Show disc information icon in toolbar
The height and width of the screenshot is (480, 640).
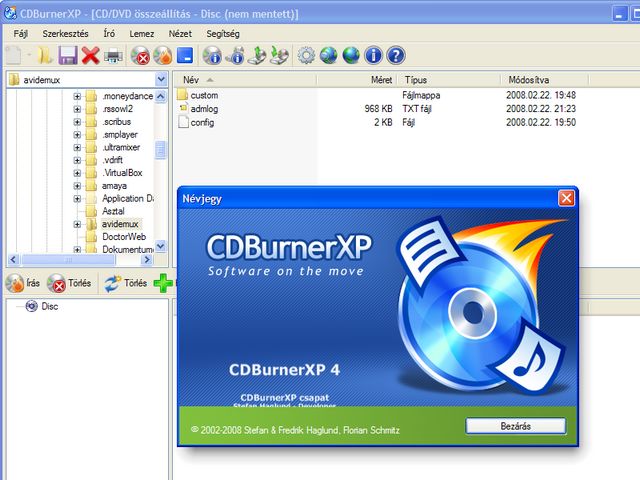tap(212, 56)
